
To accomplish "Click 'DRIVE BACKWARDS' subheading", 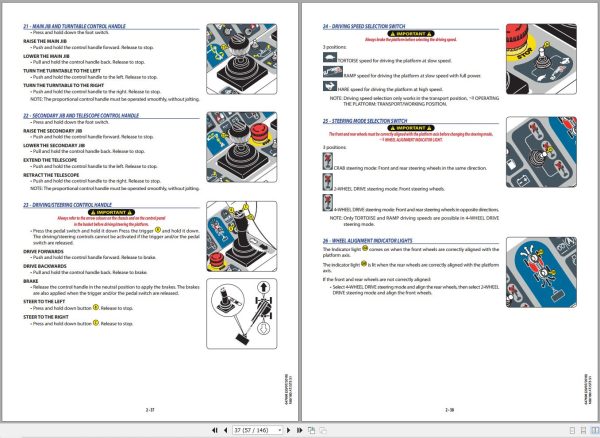I will point(44,266).
